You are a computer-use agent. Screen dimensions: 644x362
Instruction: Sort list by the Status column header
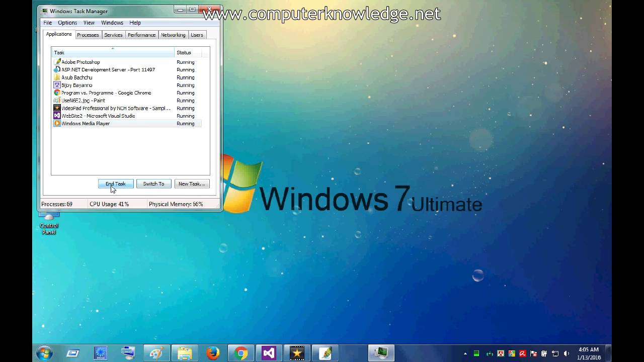pos(188,52)
